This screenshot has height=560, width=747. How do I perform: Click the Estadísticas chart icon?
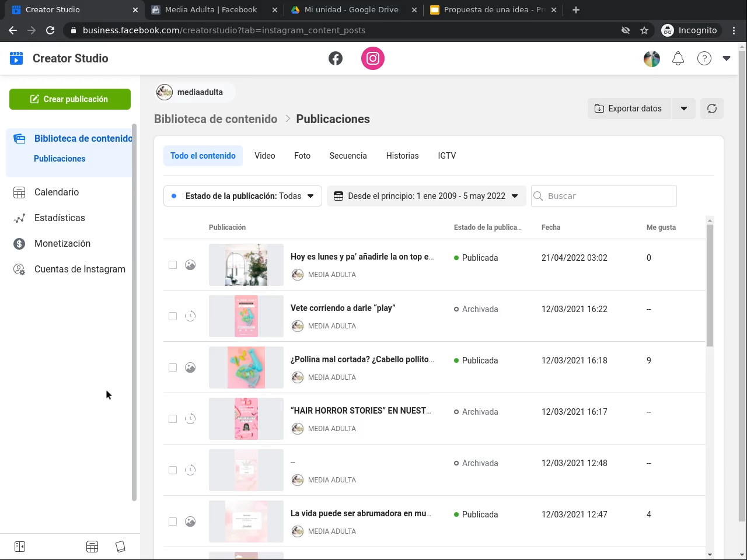point(19,218)
